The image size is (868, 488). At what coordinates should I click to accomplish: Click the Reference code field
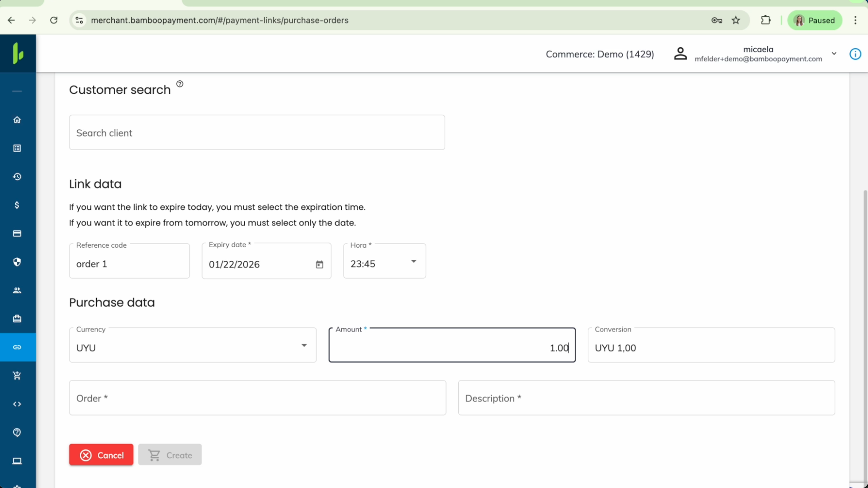(130, 261)
